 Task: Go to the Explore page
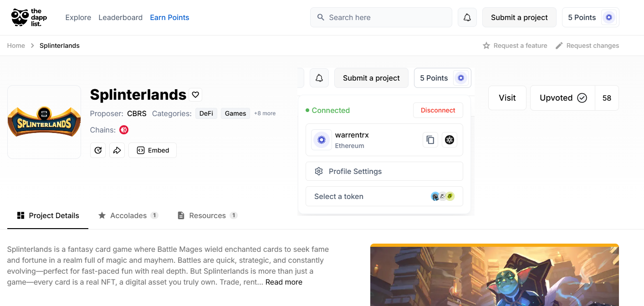tap(78, 17)
